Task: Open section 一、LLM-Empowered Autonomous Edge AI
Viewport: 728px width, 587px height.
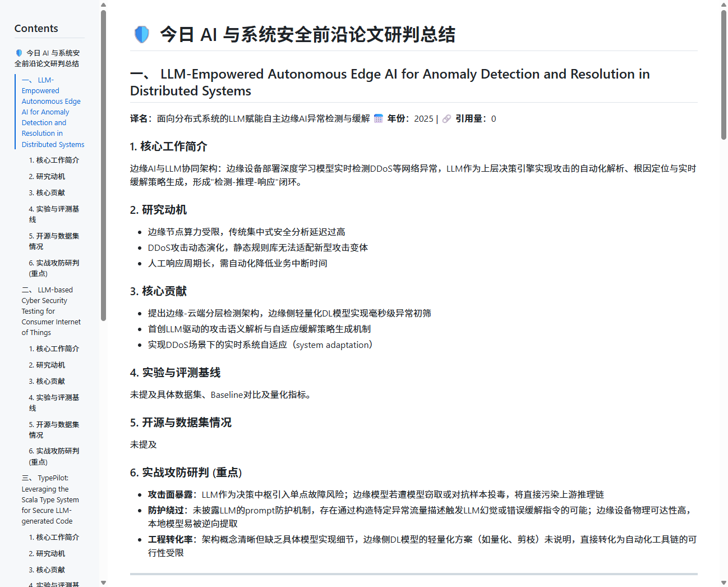Action: pyautogui.click(x=51, y=112)
